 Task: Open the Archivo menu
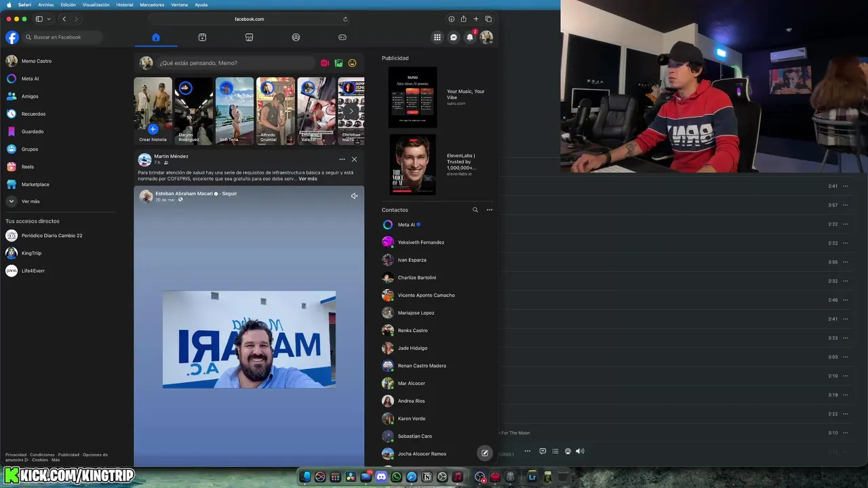(x=46, y=5)
